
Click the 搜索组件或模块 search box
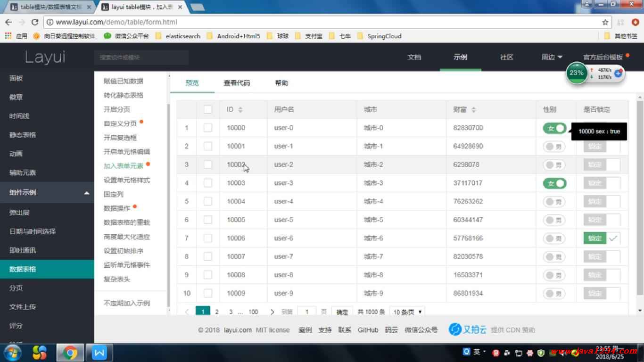point(141,58)
